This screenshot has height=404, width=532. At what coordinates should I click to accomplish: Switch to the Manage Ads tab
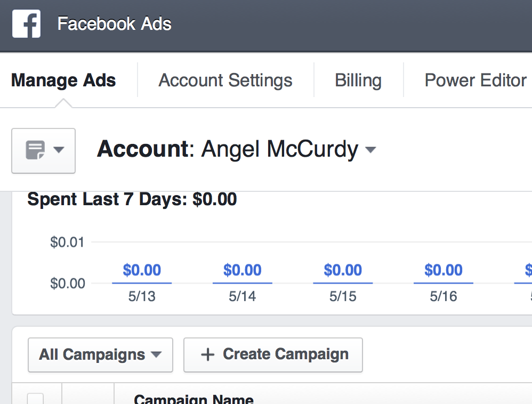coord(63,80)
